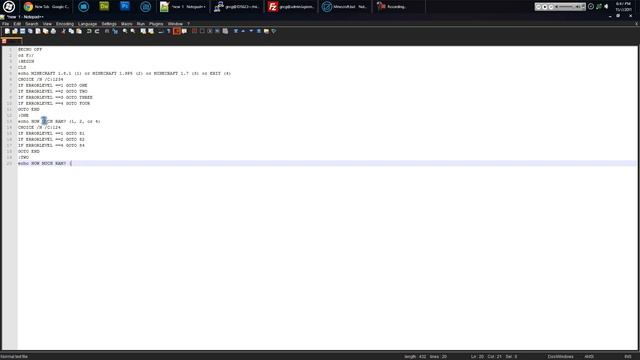Click the taskbar media player volume slider
This screenshot has width=640, height=360.
tap(567, 7)
